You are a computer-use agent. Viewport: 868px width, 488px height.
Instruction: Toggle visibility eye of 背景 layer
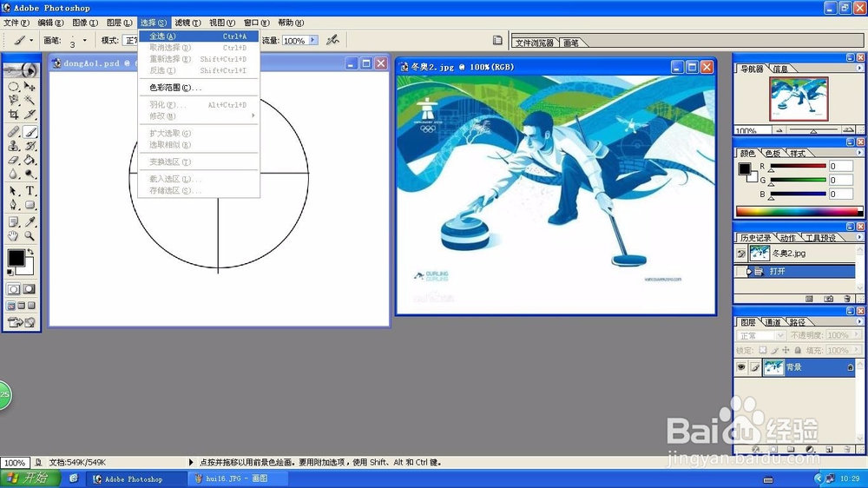(x=741, y=367)
